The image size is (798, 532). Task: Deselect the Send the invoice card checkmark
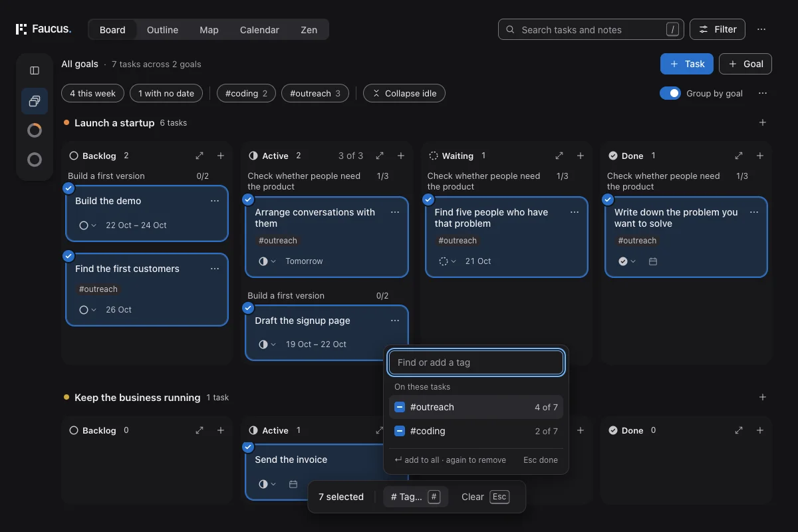248,447
